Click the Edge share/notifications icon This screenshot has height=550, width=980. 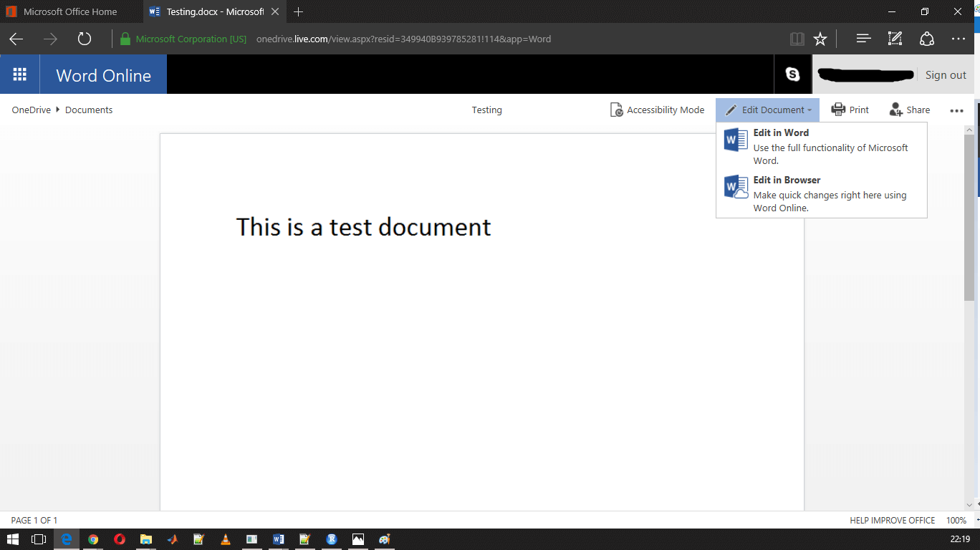pos(927,39)
